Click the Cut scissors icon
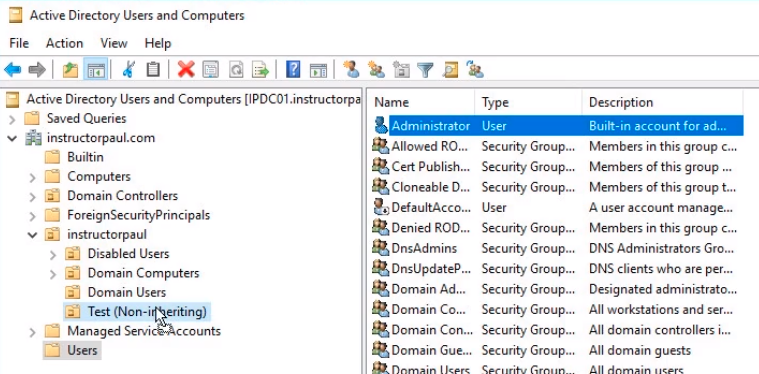 click(128, 70)
